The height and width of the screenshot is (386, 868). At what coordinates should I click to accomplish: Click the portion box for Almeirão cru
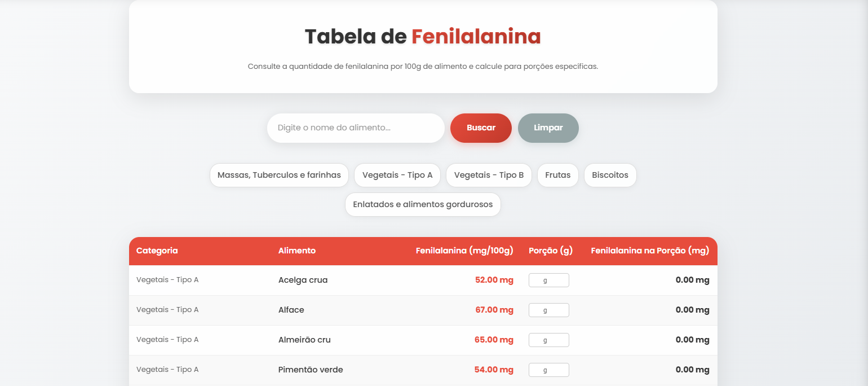click(x=548, y=340)
